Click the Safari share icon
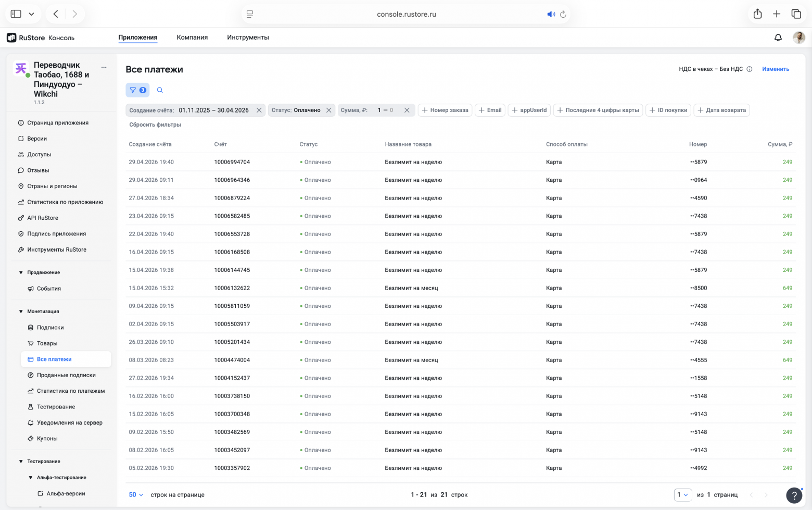 tap(757, 14)
